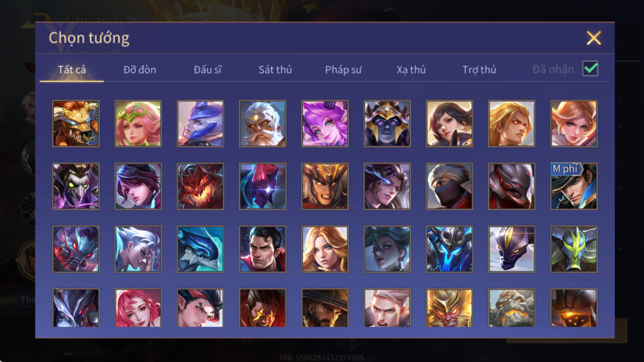Select the red lava demon hero
The height and width of the screenshot is (362, 644).
(200, 186)
